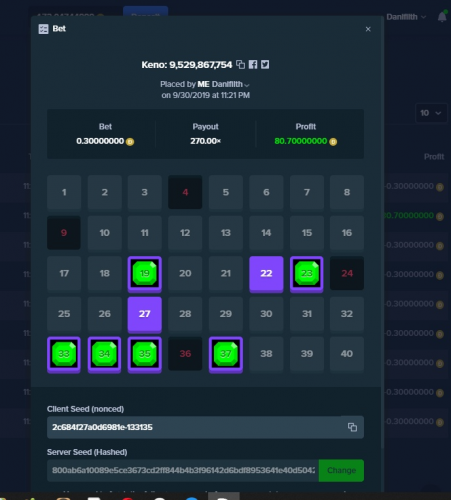Click the gold coin next to the profit amount

click(333, 142)
